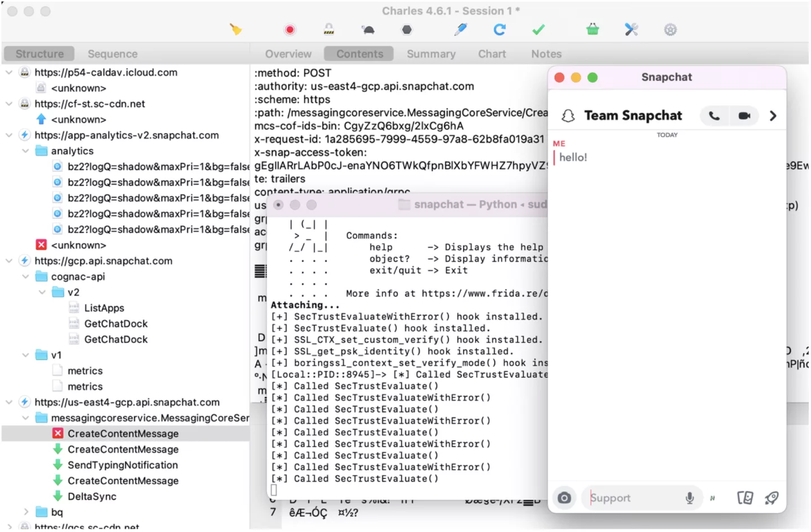Click the green basket purchase icon
This screenshot has width=811, height=532.
(592, 29)
